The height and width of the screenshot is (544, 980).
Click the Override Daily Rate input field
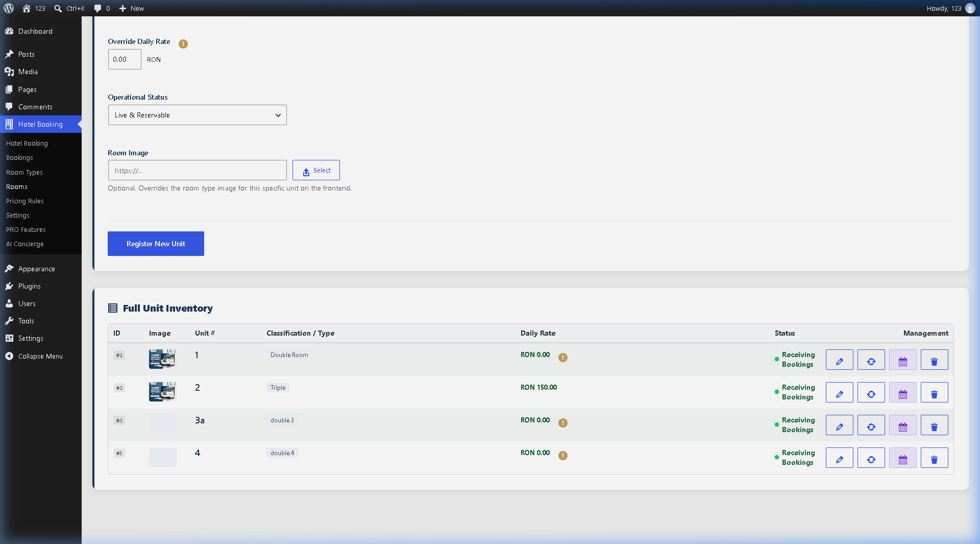(x=125, y=59)
